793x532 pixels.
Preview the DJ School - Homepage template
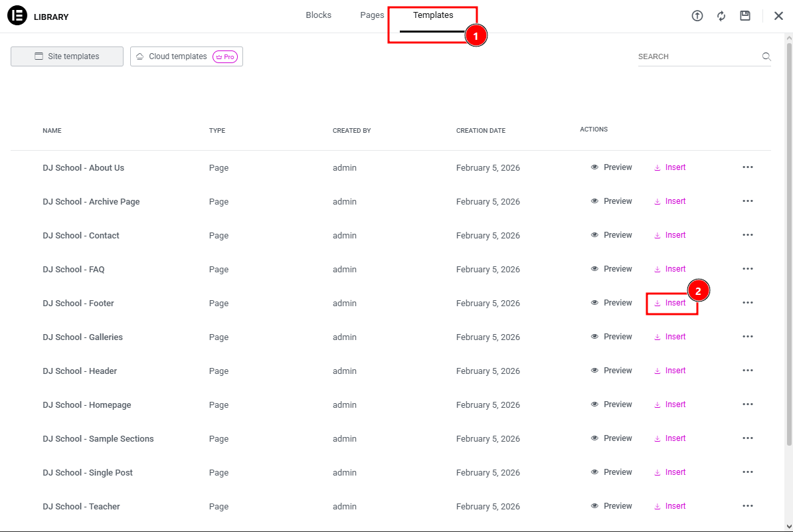tap(611, 404)
